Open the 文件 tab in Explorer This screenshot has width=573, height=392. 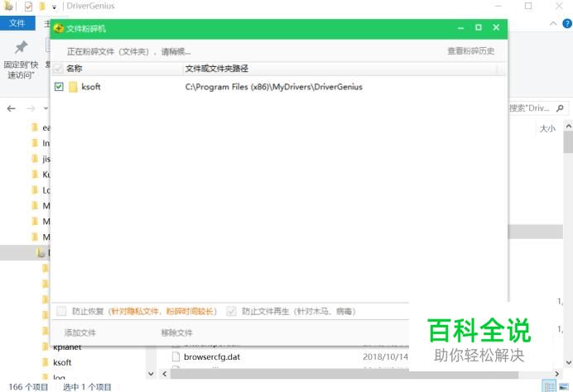tap(17, 23)
